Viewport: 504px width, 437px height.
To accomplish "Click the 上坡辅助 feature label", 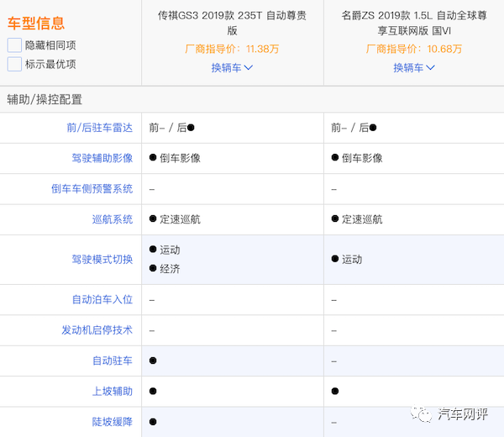I will coord(112,392).
